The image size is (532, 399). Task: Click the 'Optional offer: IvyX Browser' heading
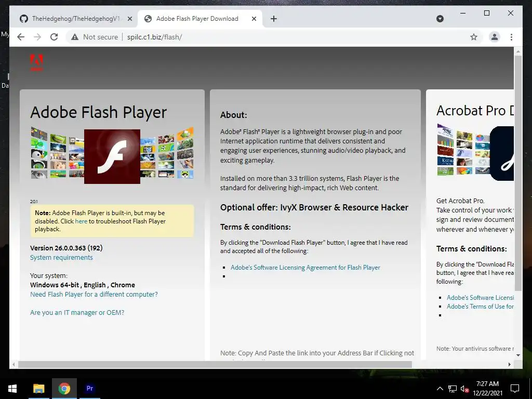pyautogui.click(x=314, y=207)
